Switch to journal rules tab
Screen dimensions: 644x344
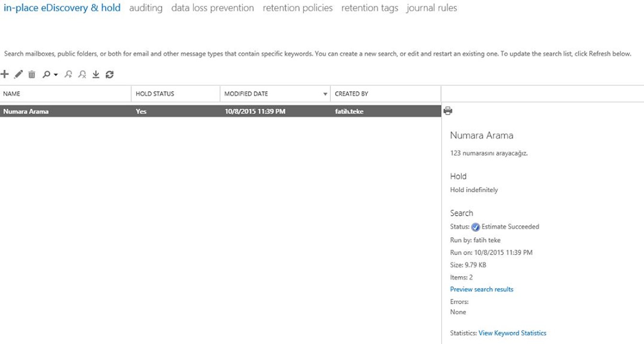pyautogui.click(x=432, y=8)
